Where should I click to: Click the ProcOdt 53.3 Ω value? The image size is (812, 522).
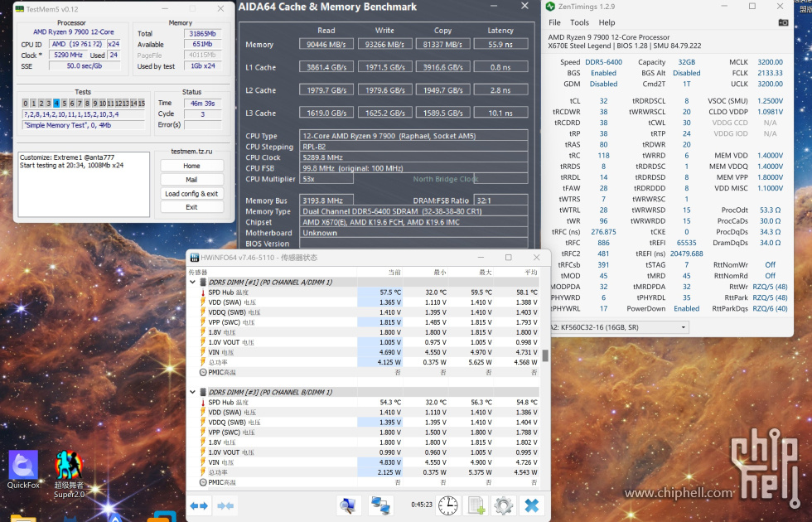click(x=770, y=210)
